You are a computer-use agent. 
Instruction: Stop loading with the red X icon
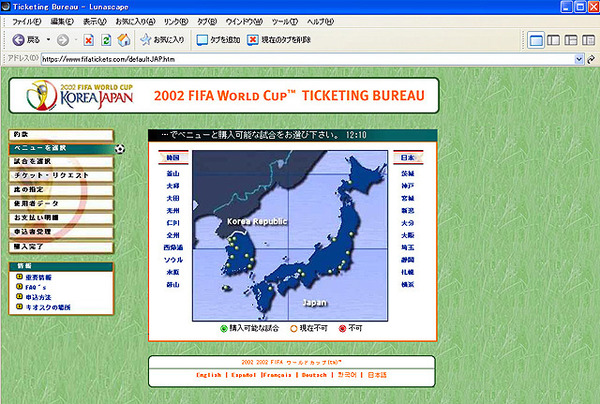(89, 40)
